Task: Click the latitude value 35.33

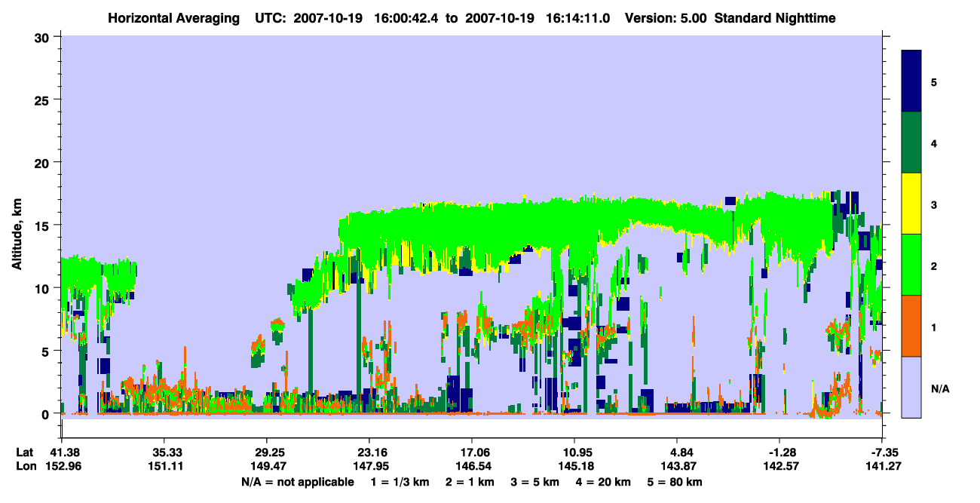Action: coord(164,452)
